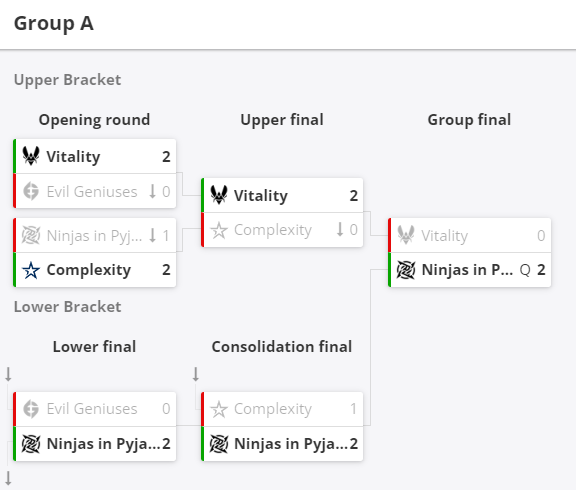Image resolution: width=576 pixels, height=490 pixels.
Task: Click the Upper Bracket section label
Action: point(68,80)
